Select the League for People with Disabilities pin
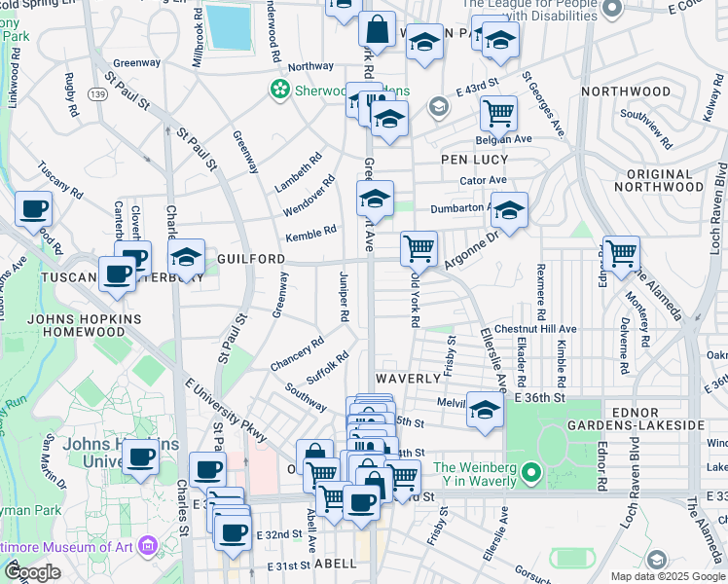Viewport: 728px width, 584px height. tap(612, 10)
